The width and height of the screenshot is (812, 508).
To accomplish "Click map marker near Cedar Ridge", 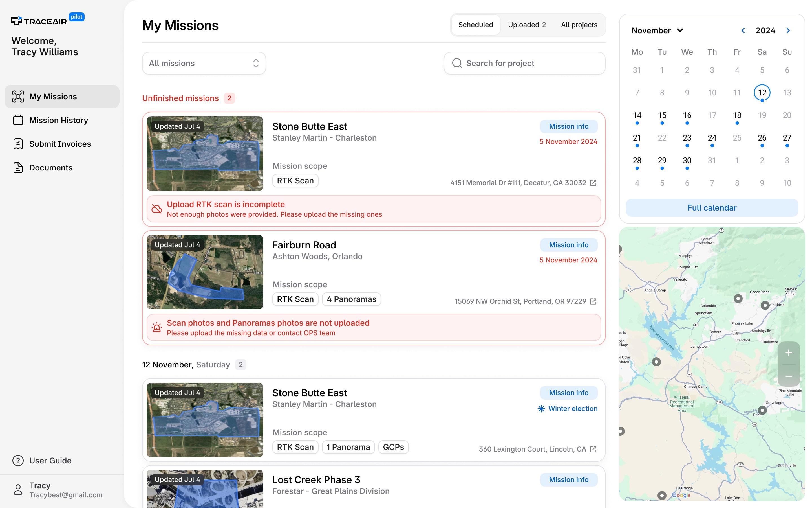I will click(738, 298).
